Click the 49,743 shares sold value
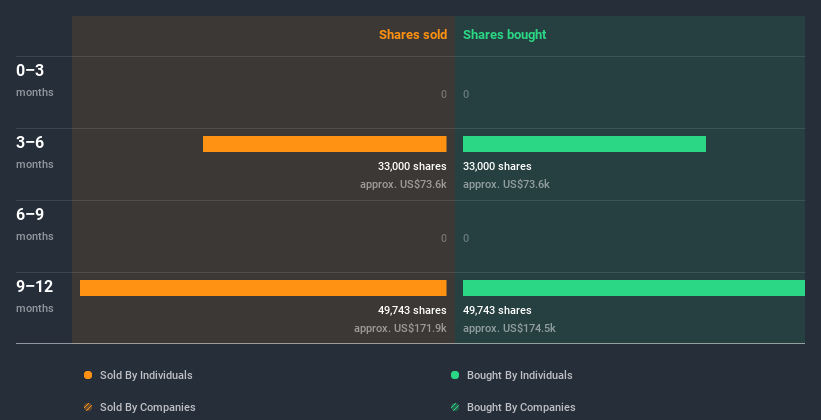The width and height of the screenshot is (821, 420). tap(412, 311)
